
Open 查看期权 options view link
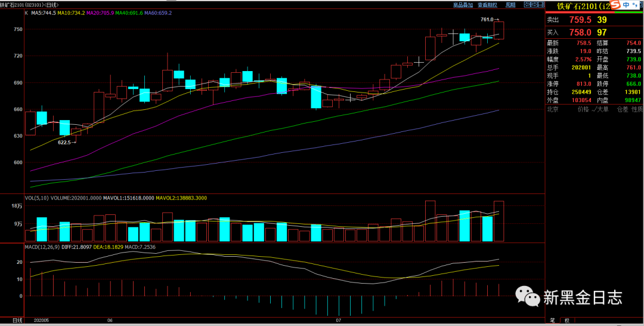tap(488, 5)
